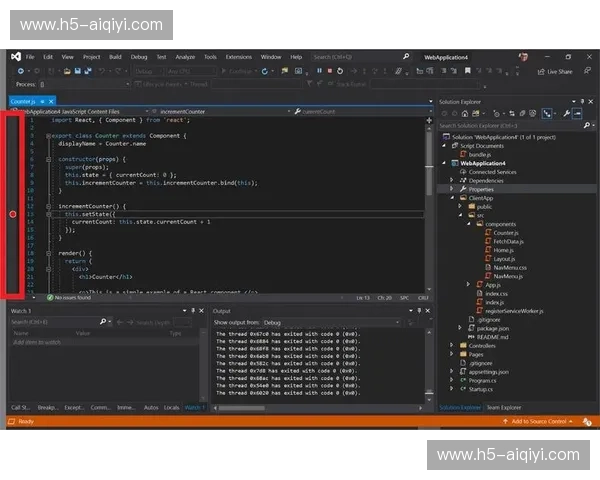Click the Visual Studio logo icon
The image size is (600, 480).
[16, 57]
